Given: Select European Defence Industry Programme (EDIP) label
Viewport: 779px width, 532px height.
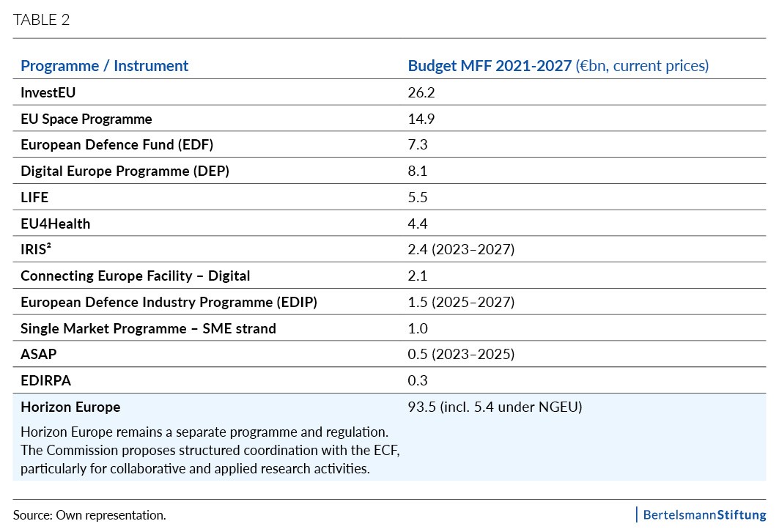Looking at the screenshot, I should click(x=169, y=303).
